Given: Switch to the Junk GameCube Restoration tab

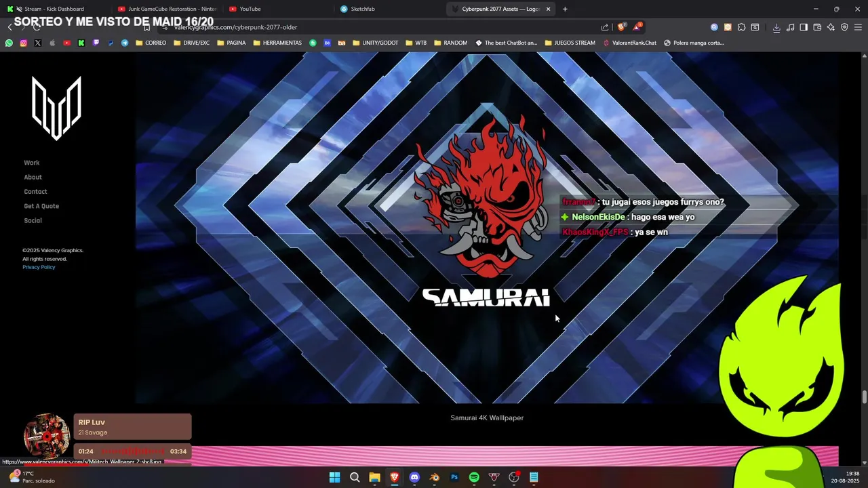Looking at the screenshot, I should pos(166,9).
